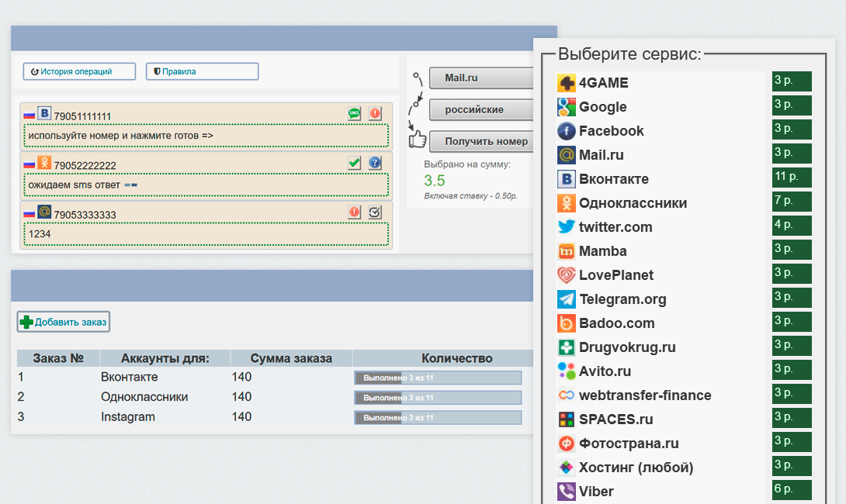Click the Аккаунты для: column header
The height and width of the screenshot is (504, 846).
165,358
